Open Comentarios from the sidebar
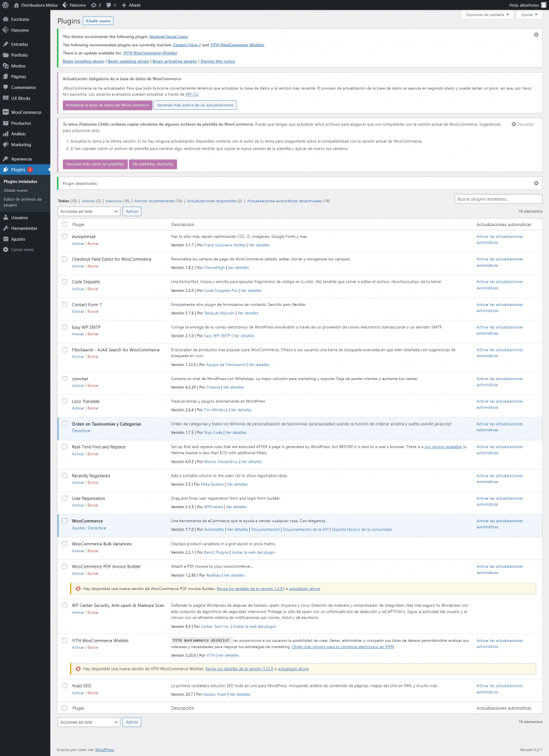The height and width of the screenshot is (756, 549). pos(23,87)
